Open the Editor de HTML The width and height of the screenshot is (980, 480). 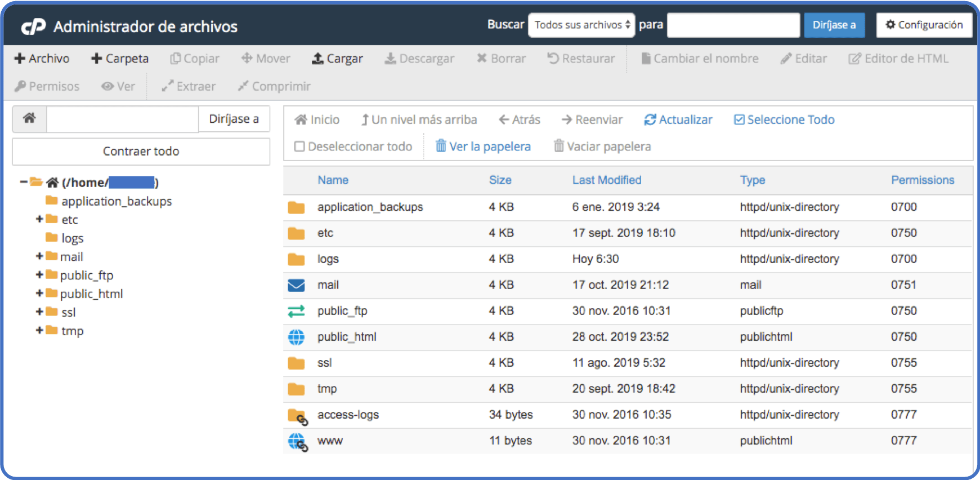tap(898, 59)
